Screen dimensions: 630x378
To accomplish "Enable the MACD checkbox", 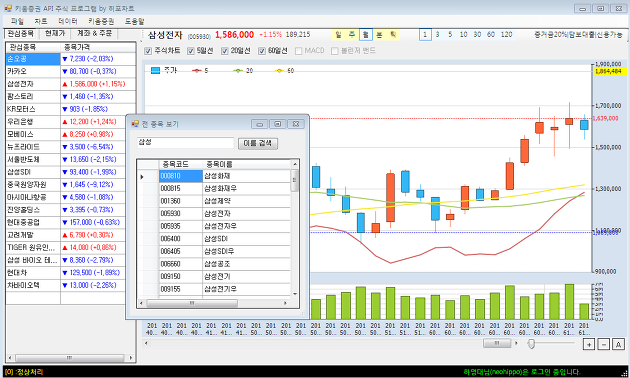I will coord(299,51).
